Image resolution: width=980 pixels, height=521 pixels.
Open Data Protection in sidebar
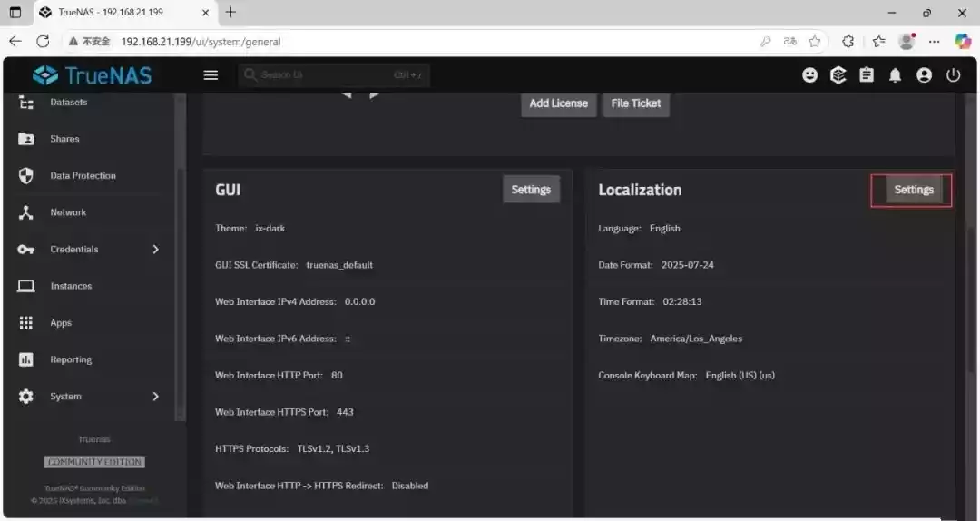click(x=83, y=176)
